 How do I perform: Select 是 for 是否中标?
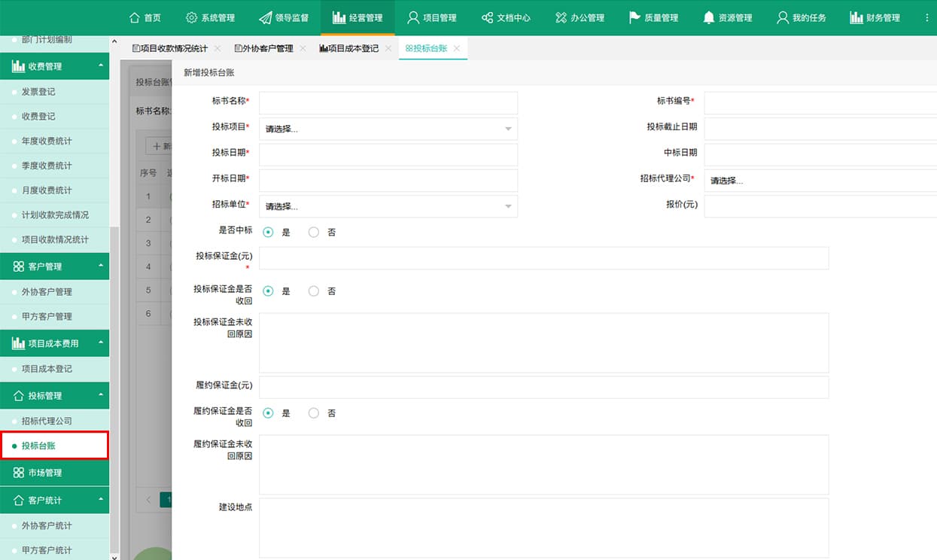click(x=269, y=233)
